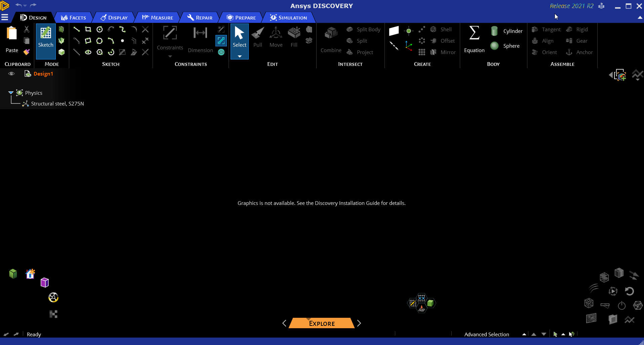The width and height of the screenshot is (644, 345).
Task: Click the Circular Pattern icon
Action: [422, 41]
